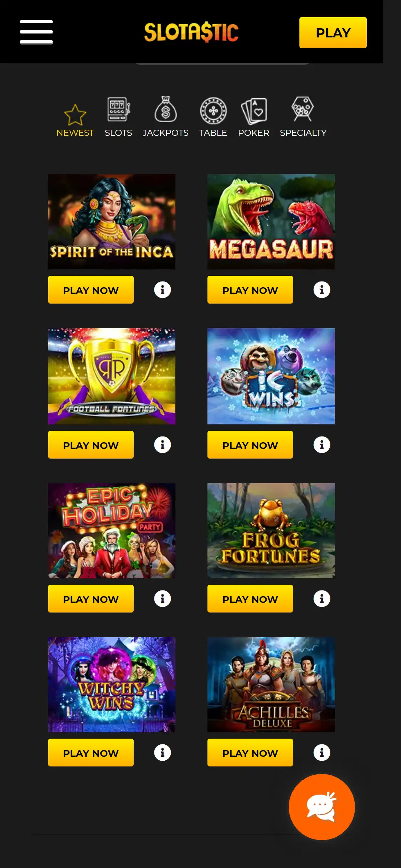Open info for Icy Wins game
Image resolution: width=401 pixels, height=868 pixels.
tap(322, 445)
